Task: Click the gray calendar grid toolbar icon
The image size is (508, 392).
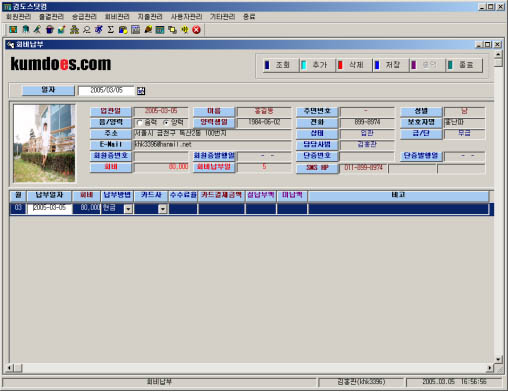Action: click(x=135, y=30)
